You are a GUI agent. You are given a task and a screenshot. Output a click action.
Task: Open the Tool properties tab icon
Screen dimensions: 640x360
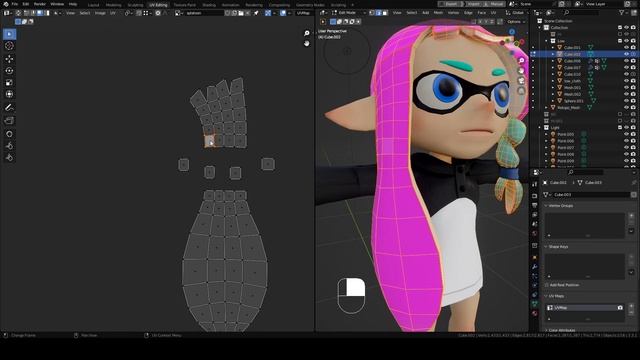coord(535,184)
